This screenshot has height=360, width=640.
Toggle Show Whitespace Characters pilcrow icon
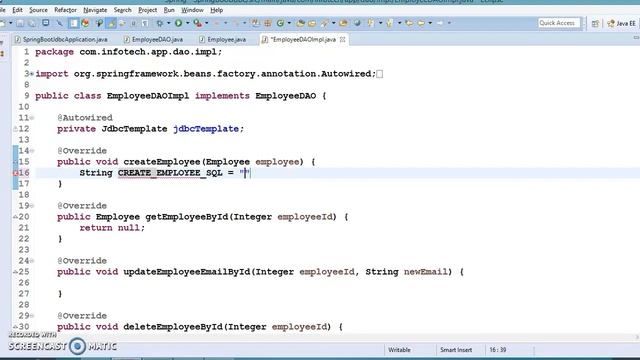point(145,23)
